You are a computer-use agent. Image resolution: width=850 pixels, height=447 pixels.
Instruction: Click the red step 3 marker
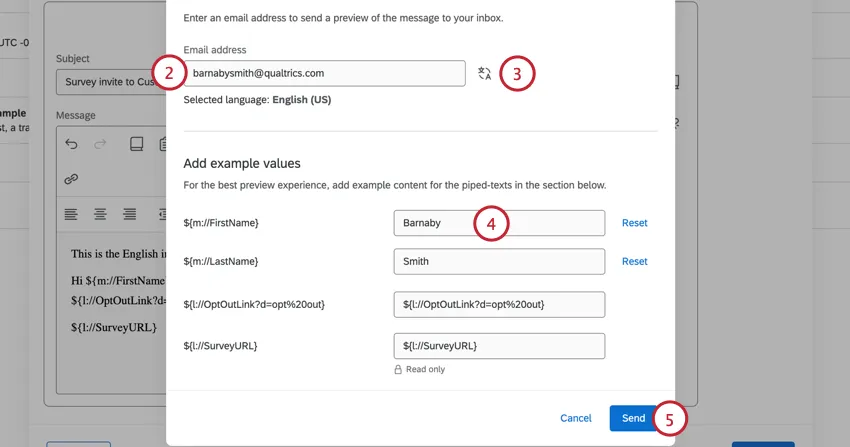(x=517, y=73)
